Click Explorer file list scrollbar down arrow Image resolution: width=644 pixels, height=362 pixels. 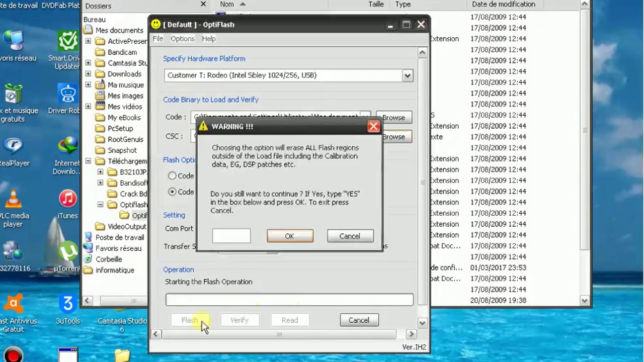585,301
